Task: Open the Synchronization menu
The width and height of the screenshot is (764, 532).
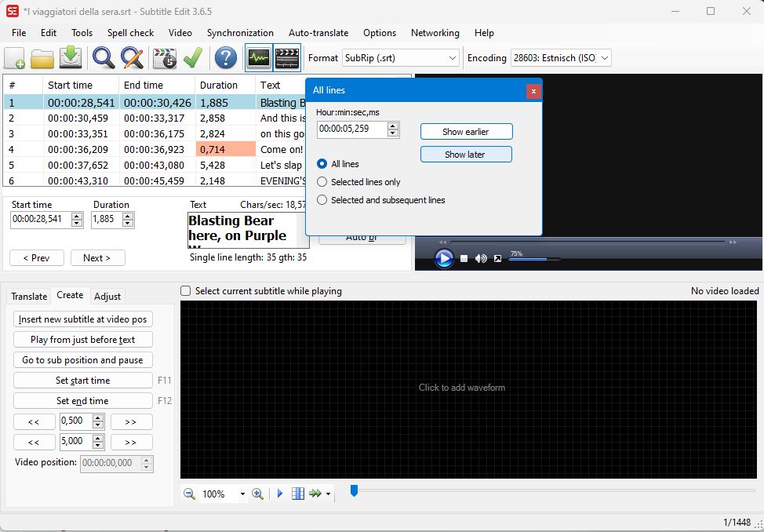Action: (x=240, y=33)
